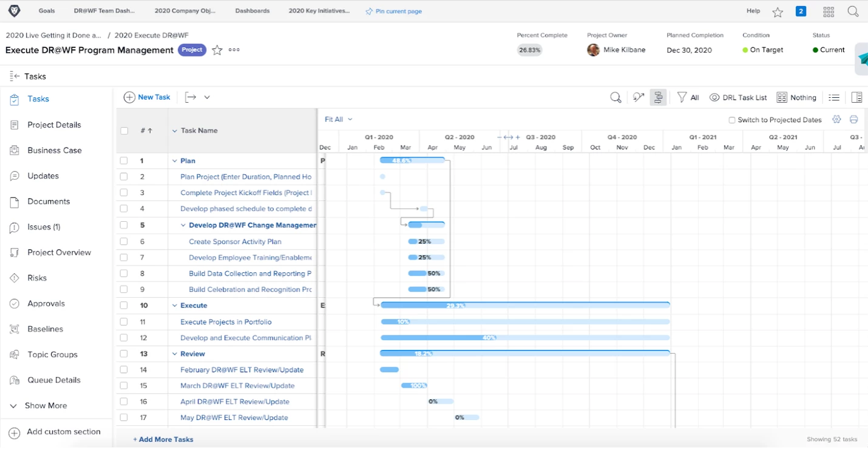The height and width of the screenshot is (449, 868).
Task: Open the main menu grid icon
Action: (829, 12)
